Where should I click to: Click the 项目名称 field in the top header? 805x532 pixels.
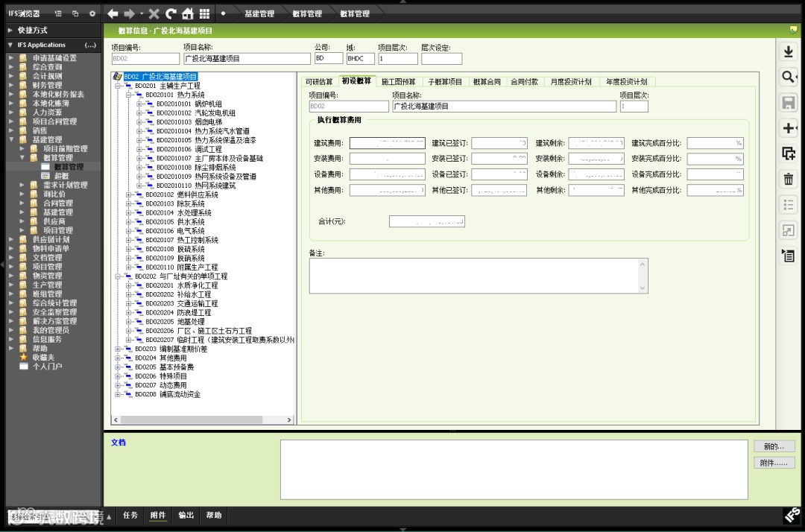pyautogui.click(x=247, y=58)
